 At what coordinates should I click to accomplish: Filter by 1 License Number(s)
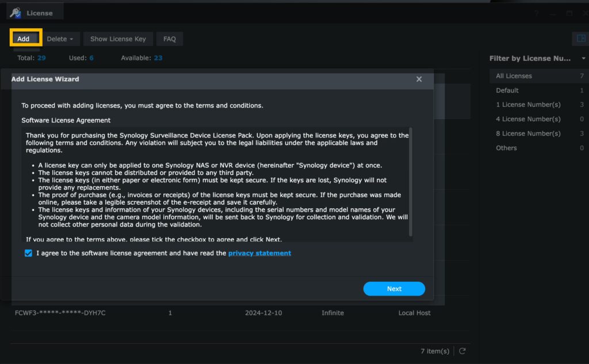point(539,105)
